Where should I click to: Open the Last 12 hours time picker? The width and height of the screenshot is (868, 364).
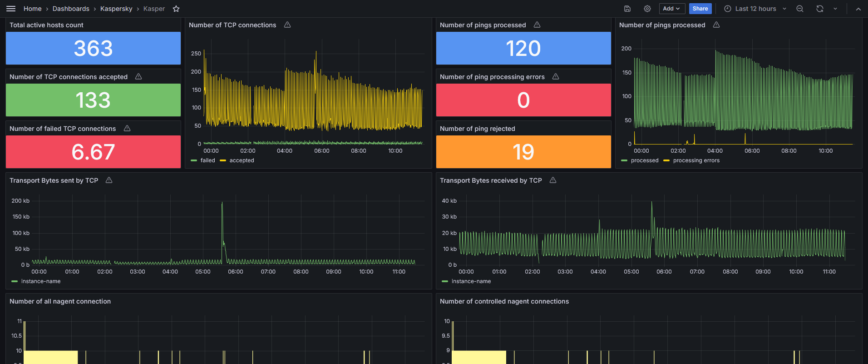(x=755, y=9)
